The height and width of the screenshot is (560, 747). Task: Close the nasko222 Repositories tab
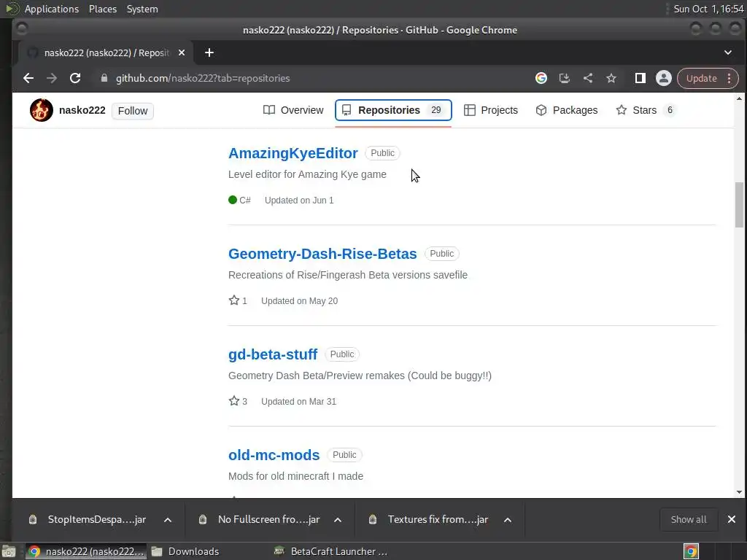(182, 52)
